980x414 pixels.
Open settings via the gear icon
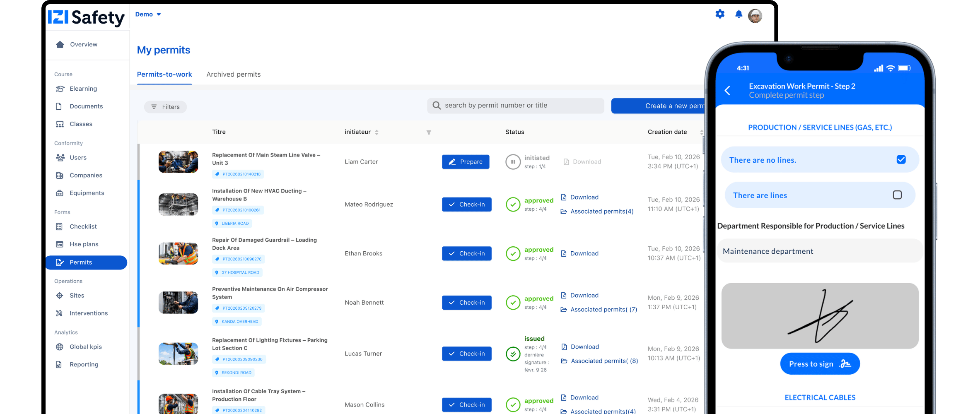tap(720, 14)
